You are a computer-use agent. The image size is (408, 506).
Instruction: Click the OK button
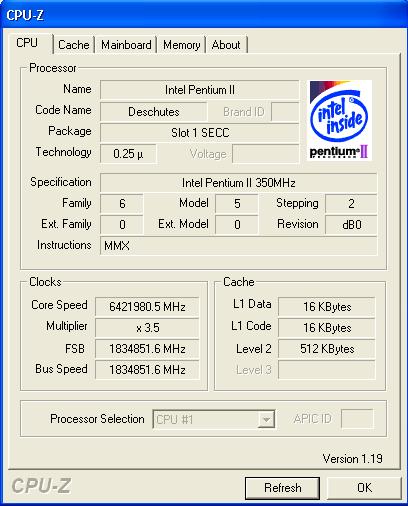pyautogui.click(x=364, y=488)
